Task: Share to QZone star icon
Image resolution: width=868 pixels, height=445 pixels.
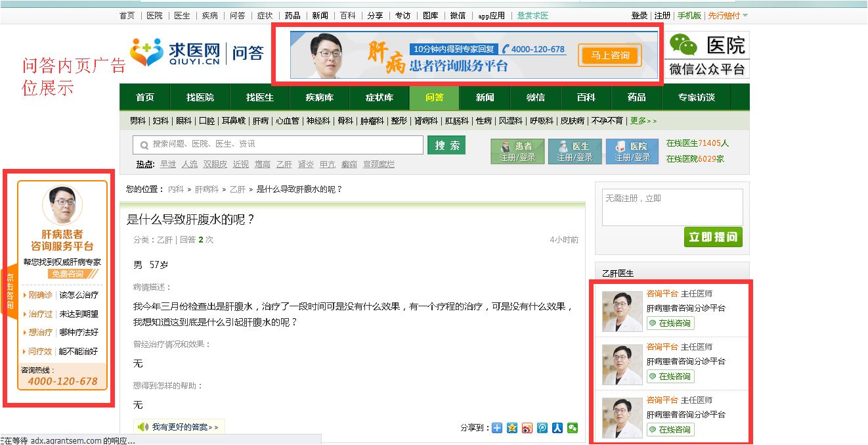Action: (511, 427)
